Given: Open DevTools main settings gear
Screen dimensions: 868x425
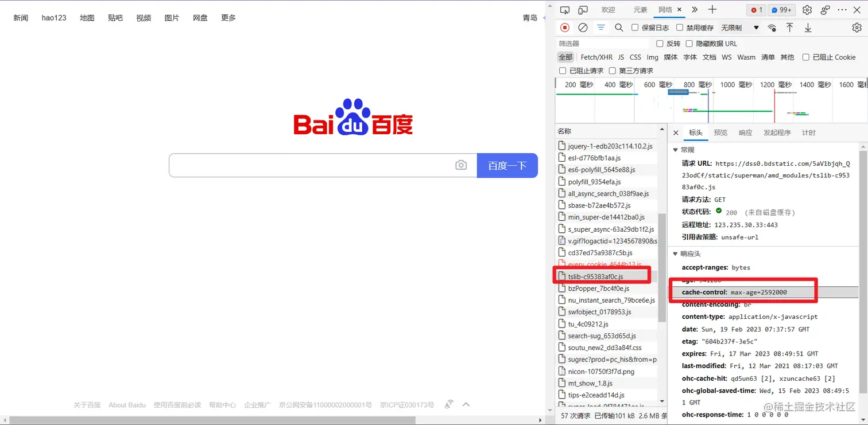Looking at the screenshot, I should pos(807,10).
